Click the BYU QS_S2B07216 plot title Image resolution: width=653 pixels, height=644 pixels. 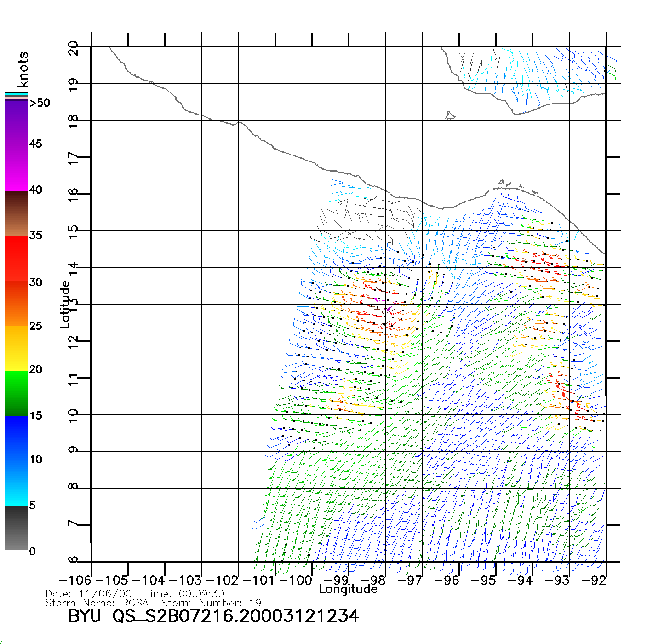coord(213,616)
